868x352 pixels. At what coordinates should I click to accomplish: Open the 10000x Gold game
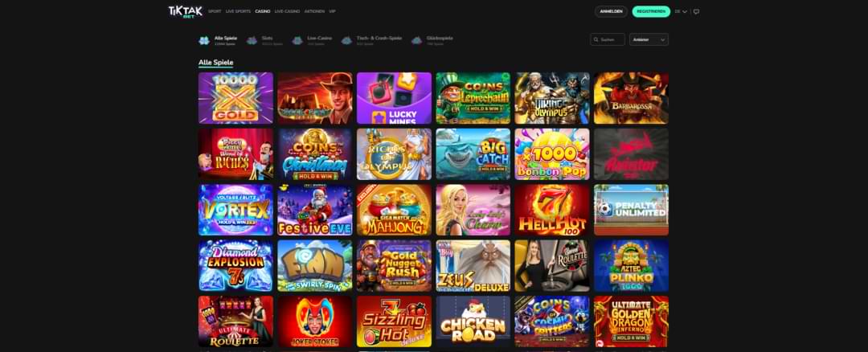coord(235,98)
